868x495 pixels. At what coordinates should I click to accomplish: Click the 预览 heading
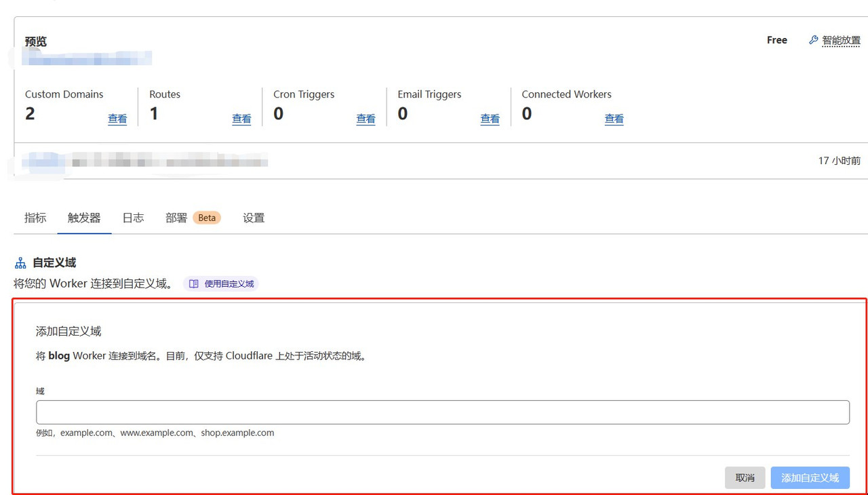(x=36, y=41)
